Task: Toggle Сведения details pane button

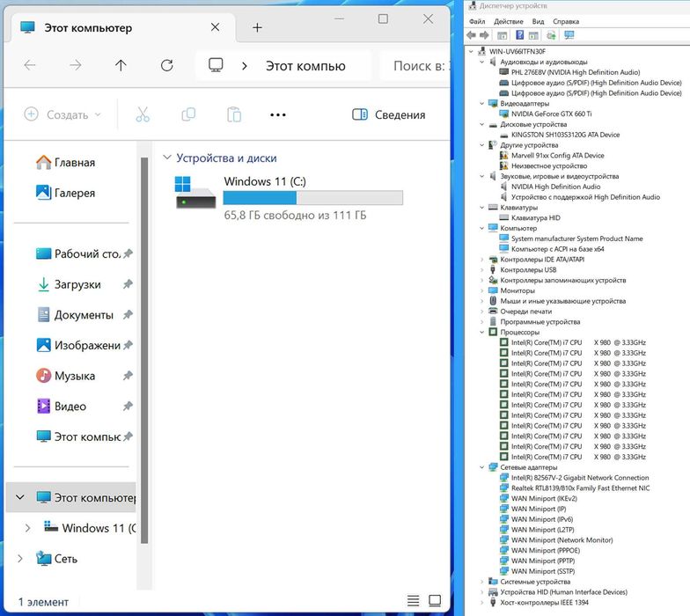Action: coord(389,114)
